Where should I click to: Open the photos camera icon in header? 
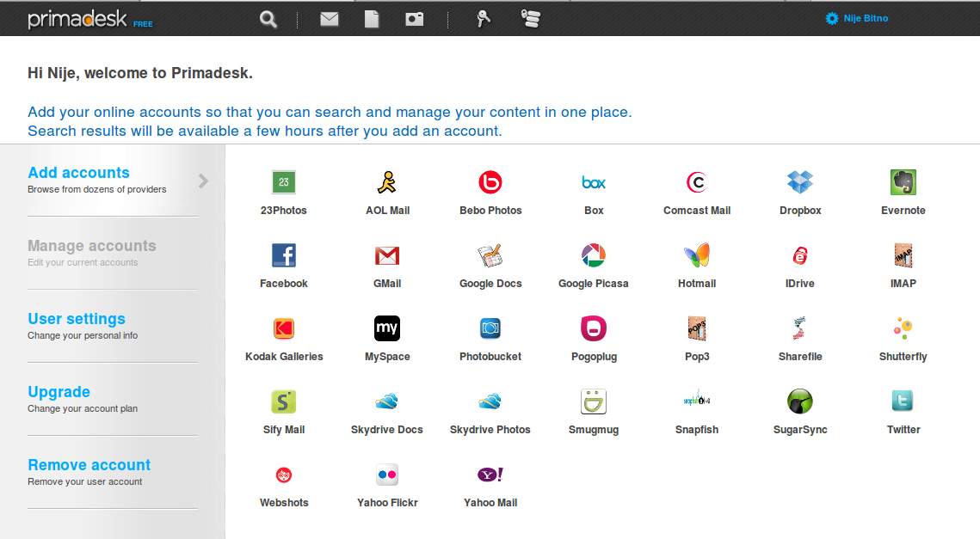coord(415,19)
